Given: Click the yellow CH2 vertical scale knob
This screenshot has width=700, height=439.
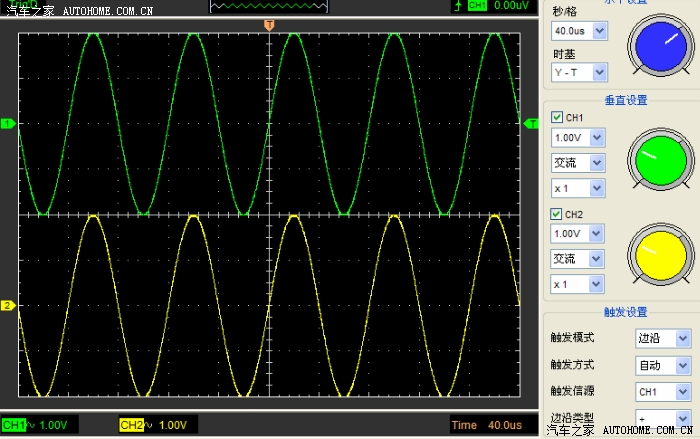Looking at the screenshot, I should 659,256.
